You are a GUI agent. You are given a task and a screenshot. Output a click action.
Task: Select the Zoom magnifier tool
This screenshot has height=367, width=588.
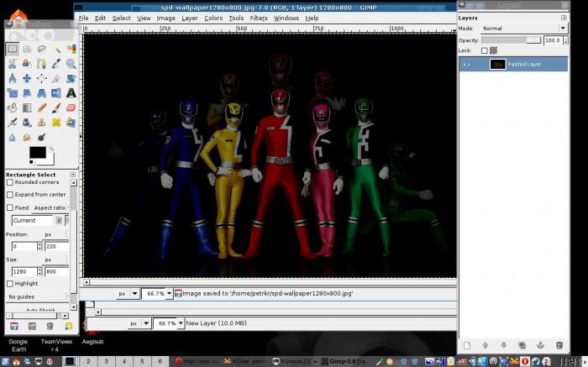pos(71,63)
